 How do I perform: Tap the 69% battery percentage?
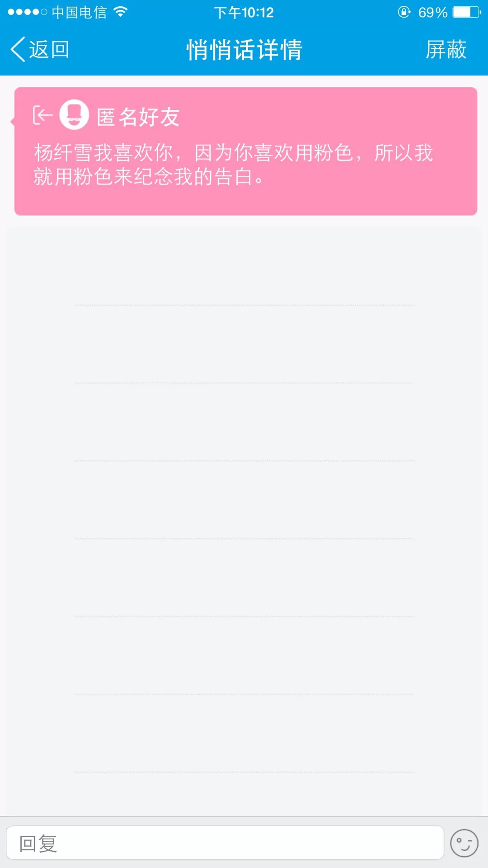(432, 12)
